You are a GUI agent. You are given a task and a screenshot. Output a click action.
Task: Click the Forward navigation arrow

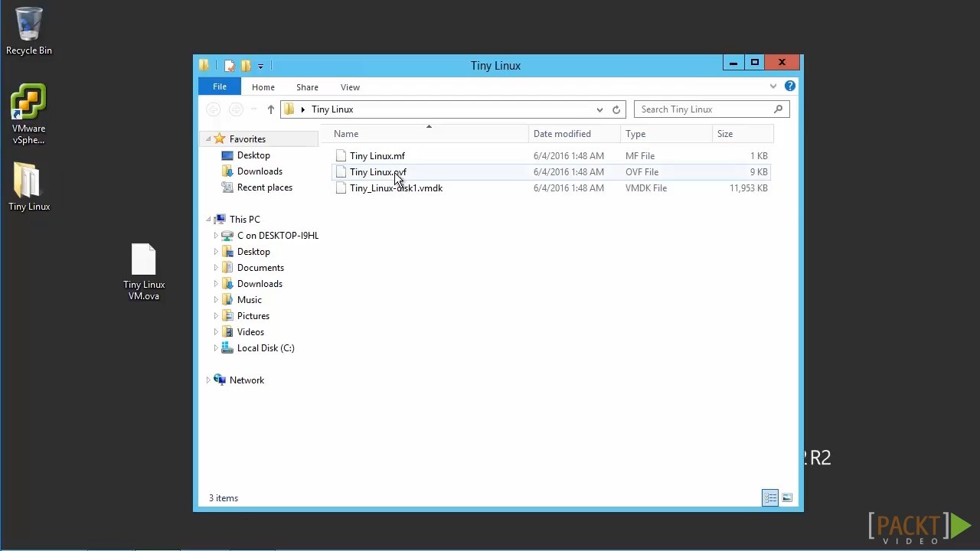(236, 109)
